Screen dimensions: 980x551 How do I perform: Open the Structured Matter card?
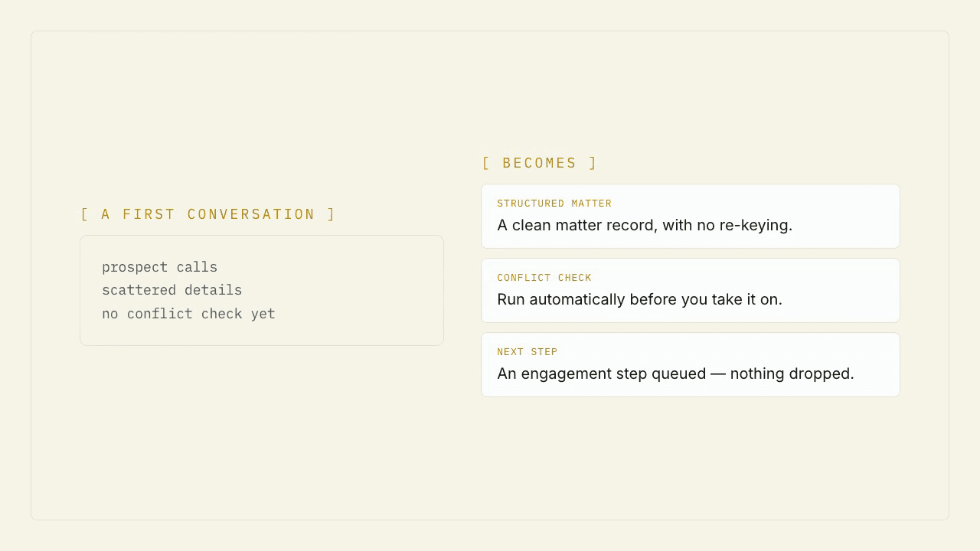[691, 216]
